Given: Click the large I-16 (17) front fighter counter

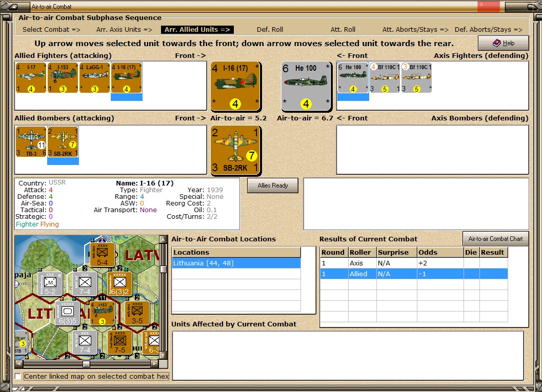Looking at the screenshot, I should coord(235,87).
